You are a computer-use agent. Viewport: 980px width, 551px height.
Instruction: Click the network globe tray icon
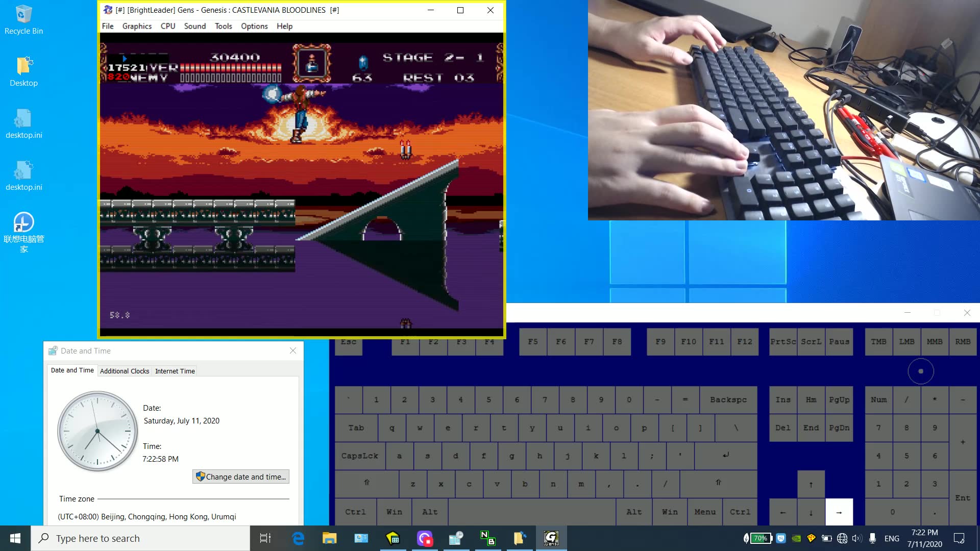tap(842, 538)
